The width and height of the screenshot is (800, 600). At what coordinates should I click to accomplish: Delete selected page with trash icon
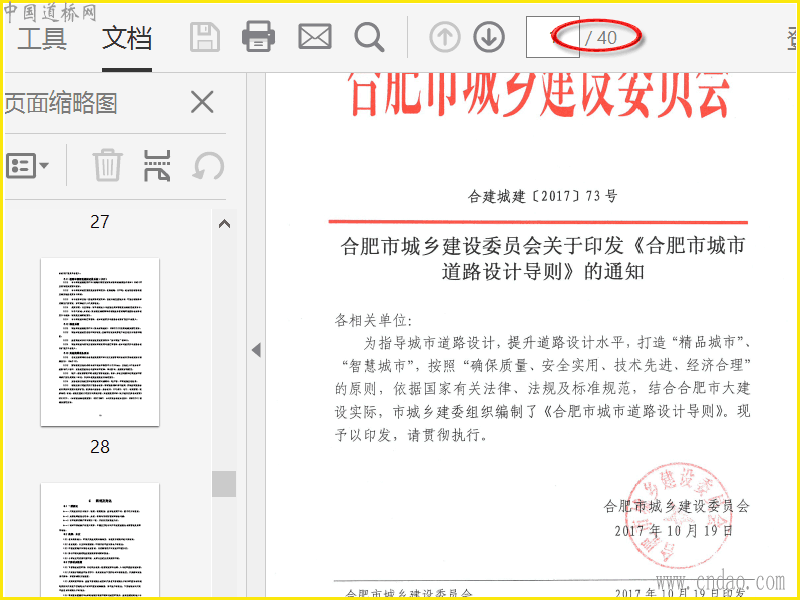[x=108, y=165]
